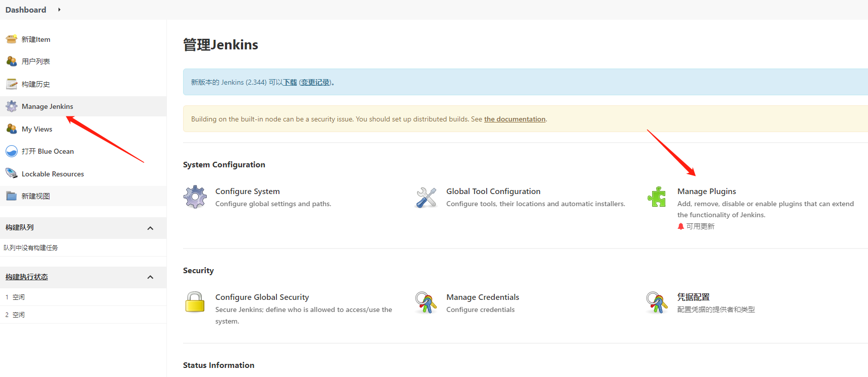Click the My Views people icon
Screen dimensions: 868x377
click(x=12, y=129)
